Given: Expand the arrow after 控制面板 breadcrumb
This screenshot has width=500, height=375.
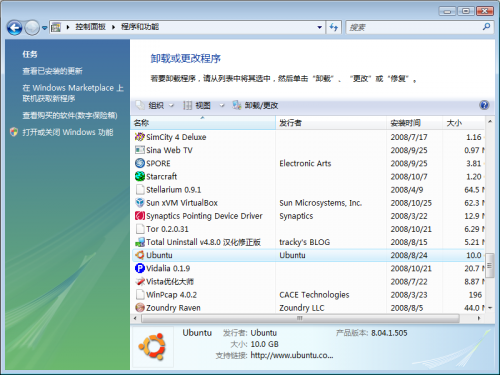Looking at the screenshot, I should [x=113, y=27].
